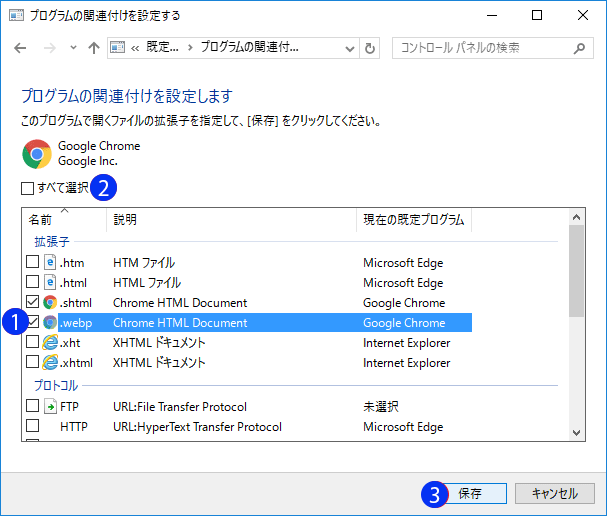Screen dimensions: 607x516
Task: Refresh the control panel view
Action: pos(370,48)
